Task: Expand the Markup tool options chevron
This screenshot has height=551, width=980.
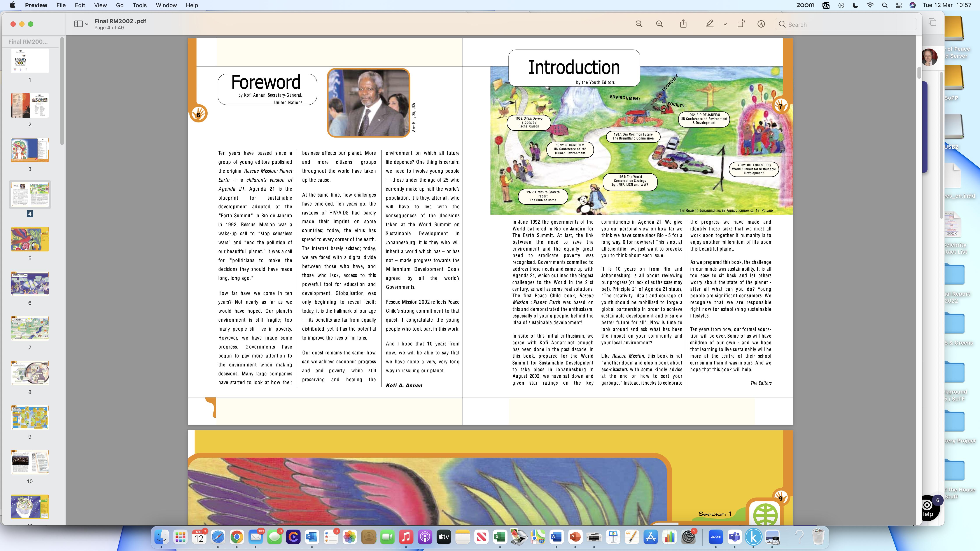Action: point(725,24)
